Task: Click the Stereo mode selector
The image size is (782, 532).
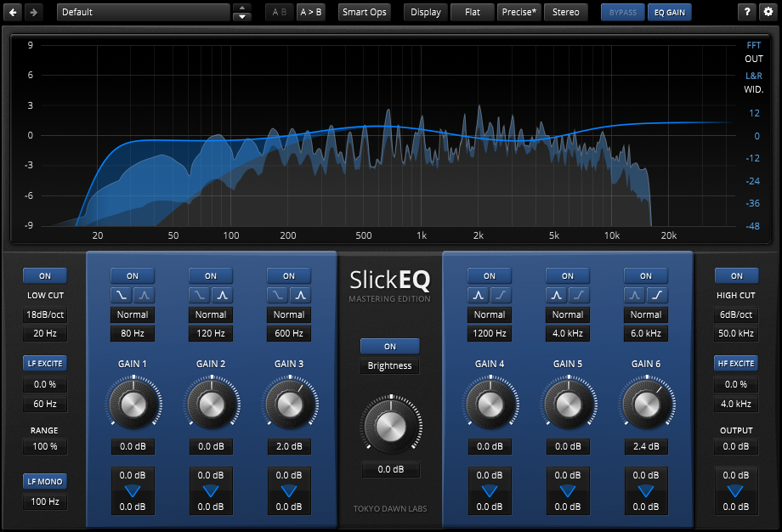Action: [565, 12]
